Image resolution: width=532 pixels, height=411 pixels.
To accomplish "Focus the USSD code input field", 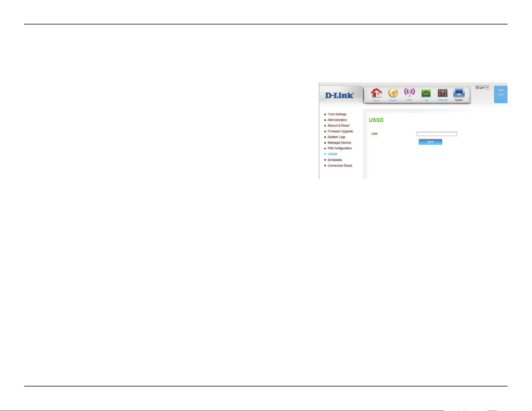I will (x=437, y=134).
